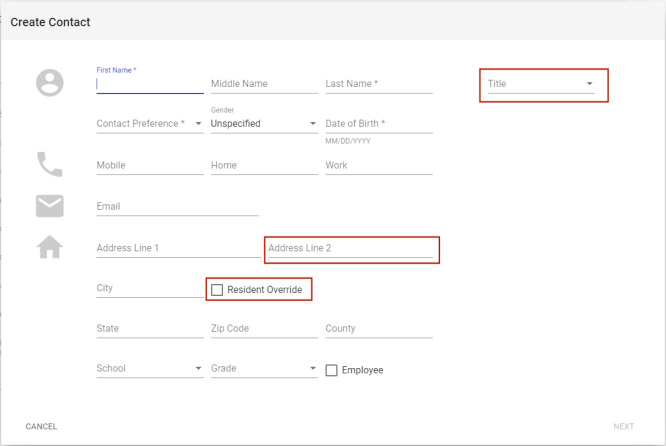666x446 pixels.
Task: Click into the Email field
Action: 177,207
